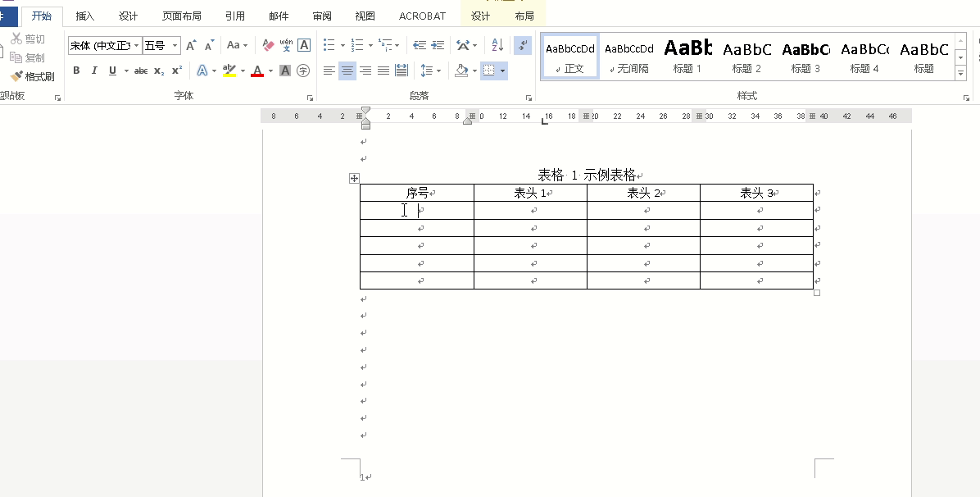Open line spacing options
This screenshot has height=497, width=980.
pos(427,71)
